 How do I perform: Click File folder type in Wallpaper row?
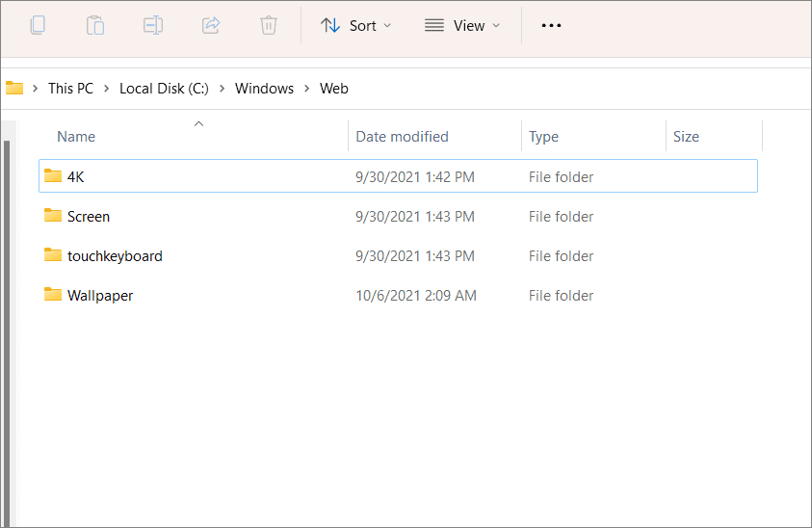561,296
